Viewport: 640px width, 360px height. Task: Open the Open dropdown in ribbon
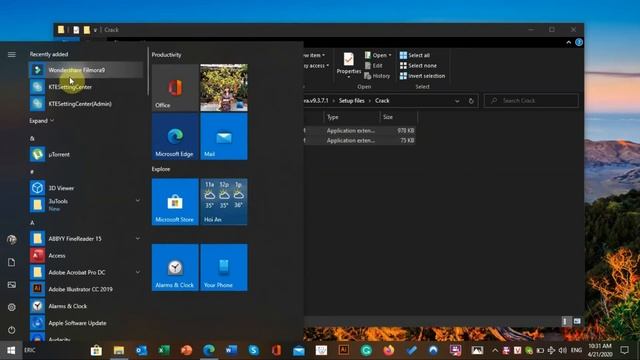[378, 55]
